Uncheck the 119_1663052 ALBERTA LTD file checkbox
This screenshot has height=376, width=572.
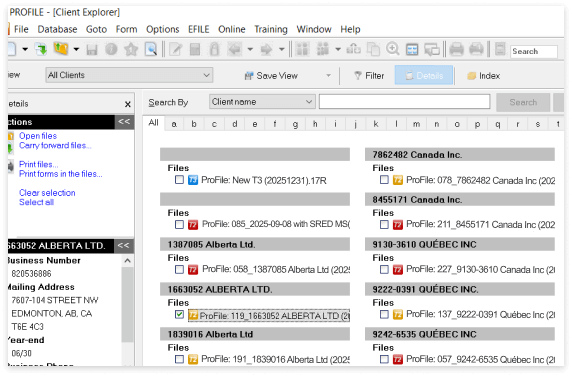point(179,314)
